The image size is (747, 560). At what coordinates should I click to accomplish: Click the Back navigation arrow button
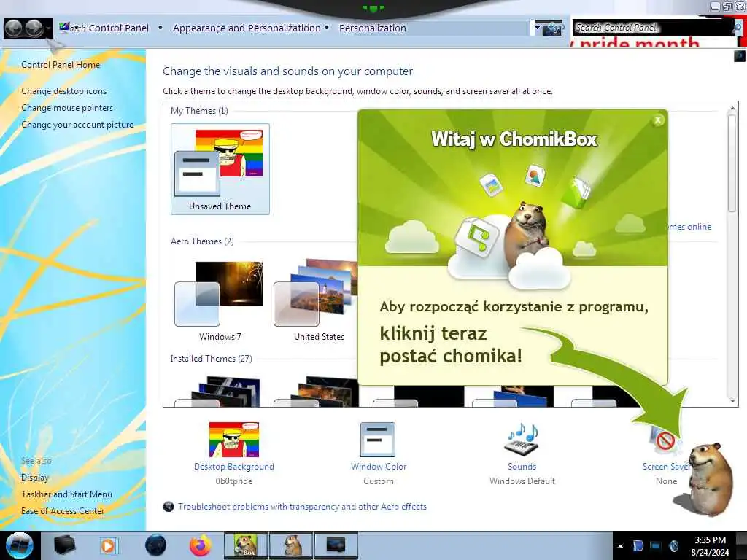coord(14,28)
